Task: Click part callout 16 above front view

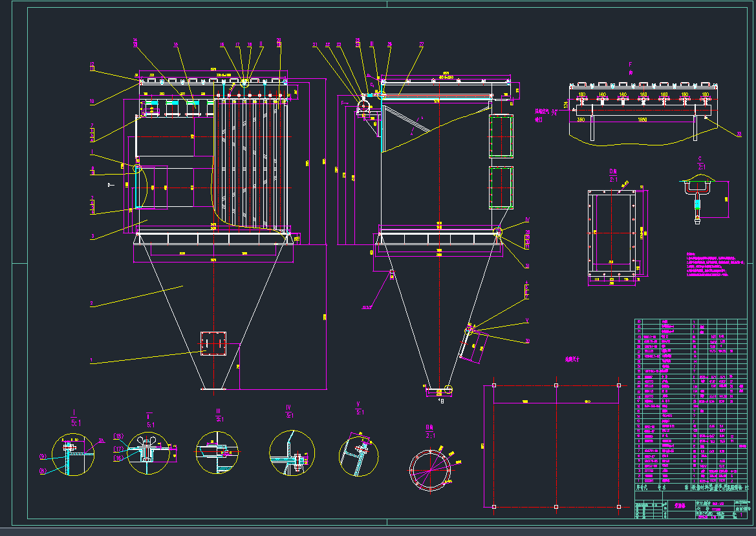Action: [222, 45]
